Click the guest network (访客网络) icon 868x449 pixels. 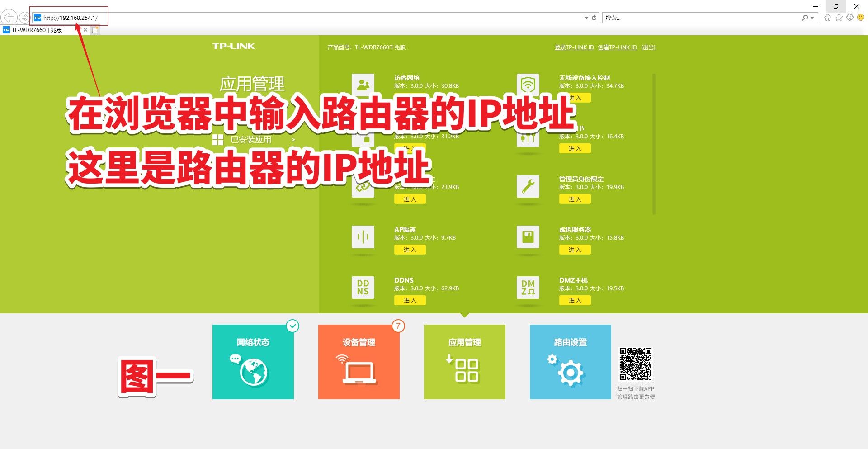pos(363,85)
